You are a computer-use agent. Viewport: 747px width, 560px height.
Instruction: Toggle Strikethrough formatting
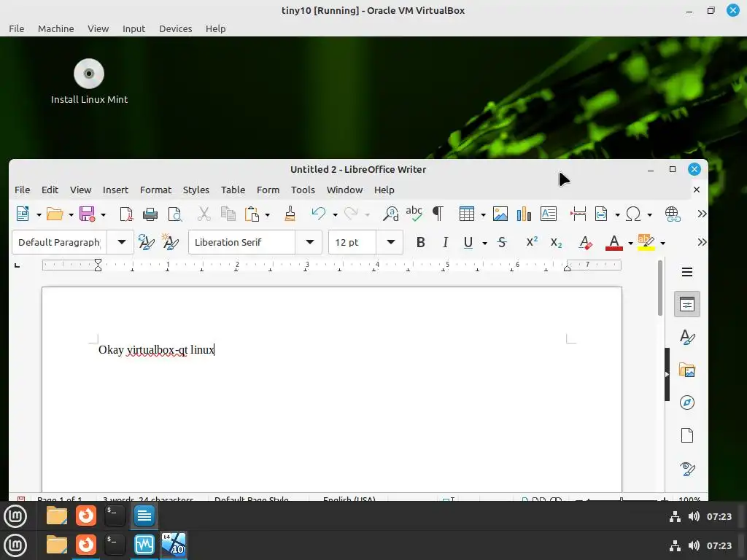pyautogui.click(x=502, y=242)
